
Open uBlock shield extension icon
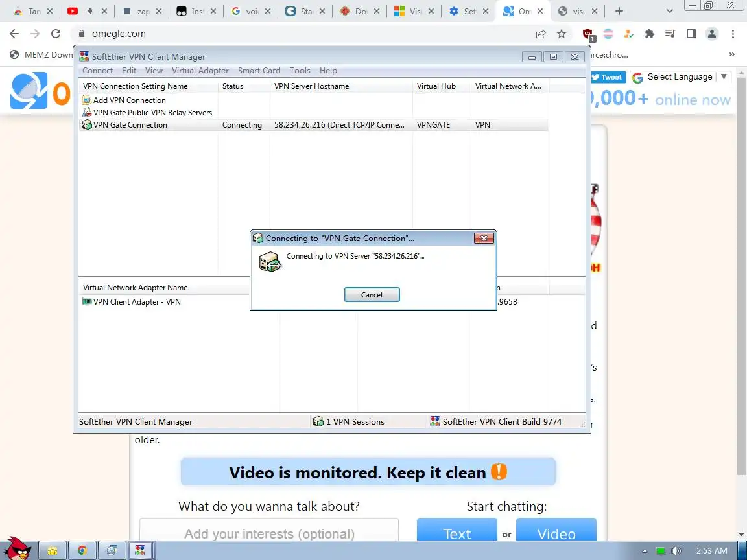tap(588, 34)
